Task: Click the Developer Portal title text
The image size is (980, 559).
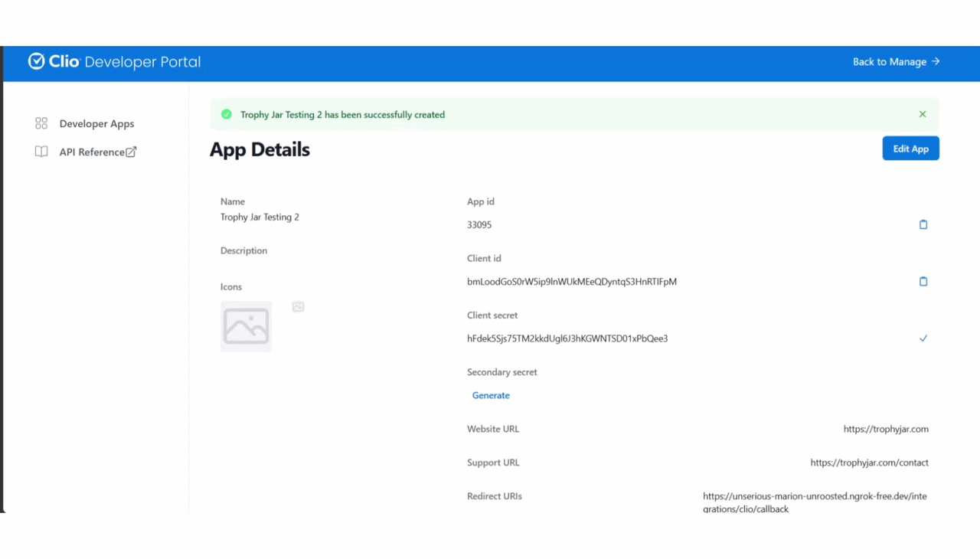Action: 142,62
